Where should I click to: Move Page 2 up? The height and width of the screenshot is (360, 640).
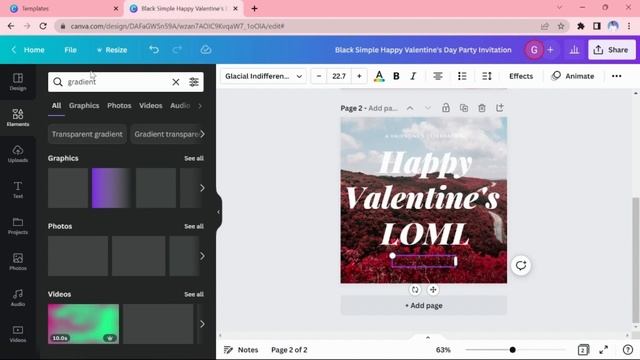410,108
